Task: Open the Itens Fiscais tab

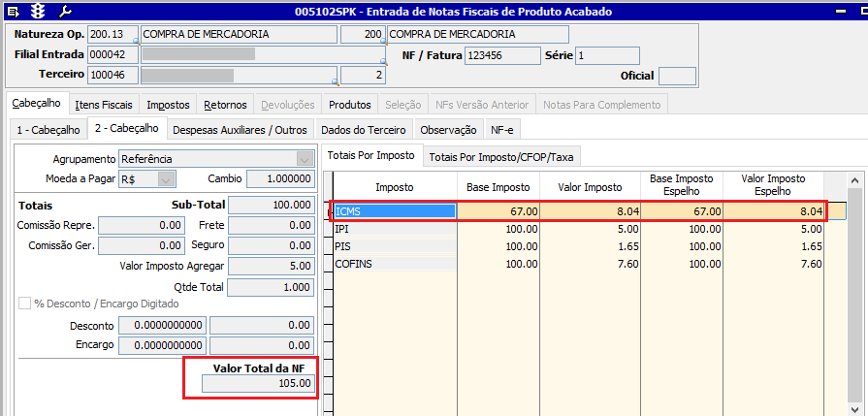Action: (x=104, y=105)
